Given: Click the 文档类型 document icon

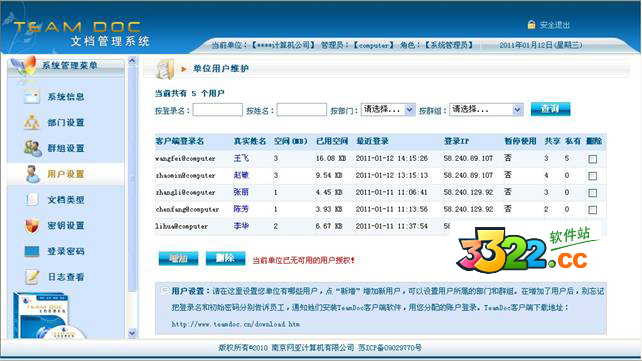Looking at the screenshot, I should point(32,200).
